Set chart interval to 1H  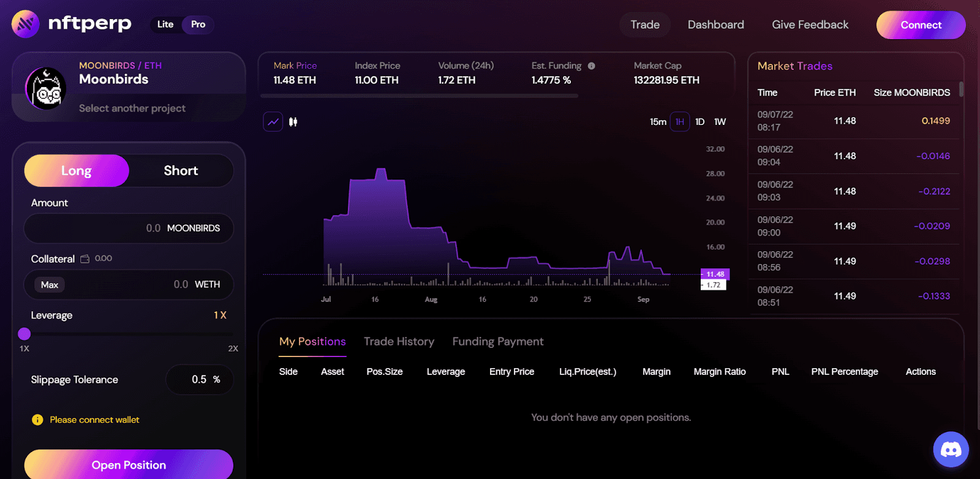click(x=680, y=122)
